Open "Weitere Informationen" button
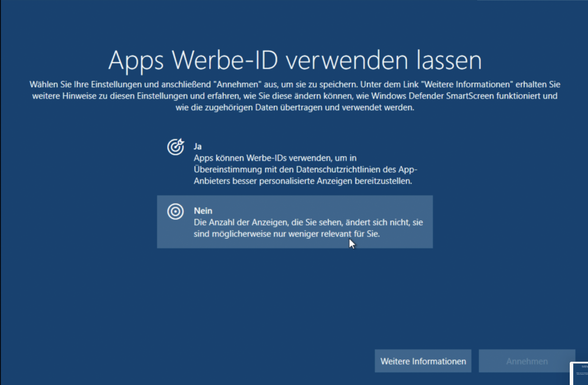 (423, 361)
